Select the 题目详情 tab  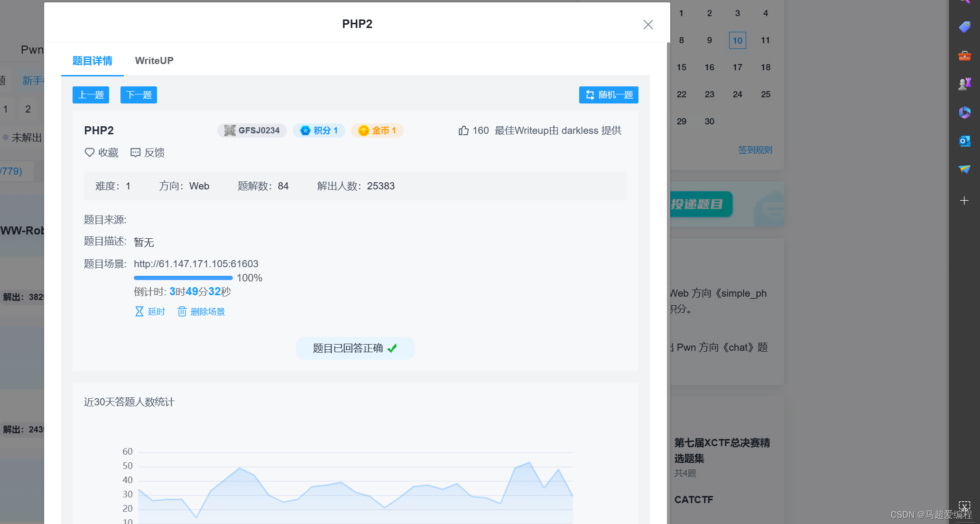tap(92, 61)
